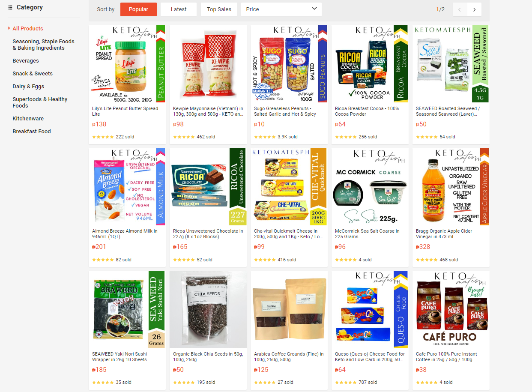This screenshot has width=532, height=392.
Task: Sort products by Popular
Action: tap(138, 9)
